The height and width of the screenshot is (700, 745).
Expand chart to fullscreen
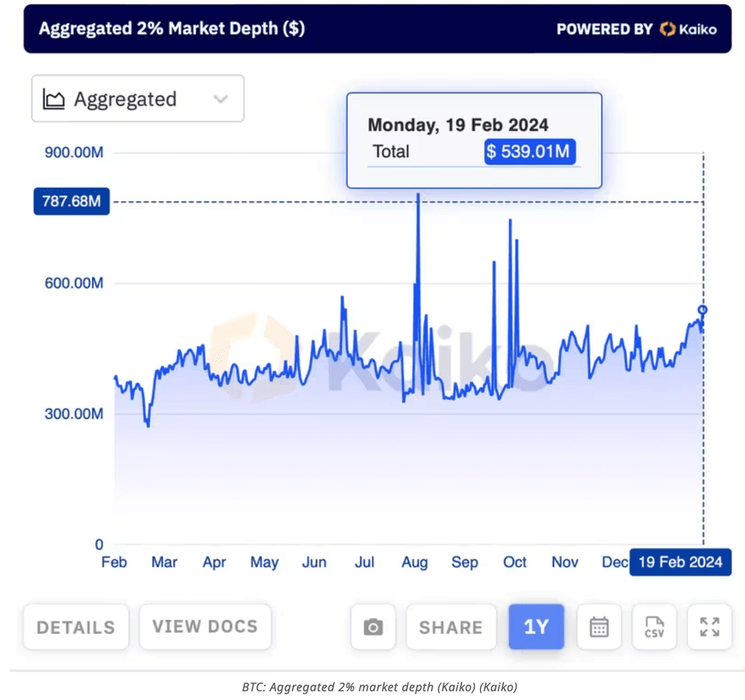709,627
